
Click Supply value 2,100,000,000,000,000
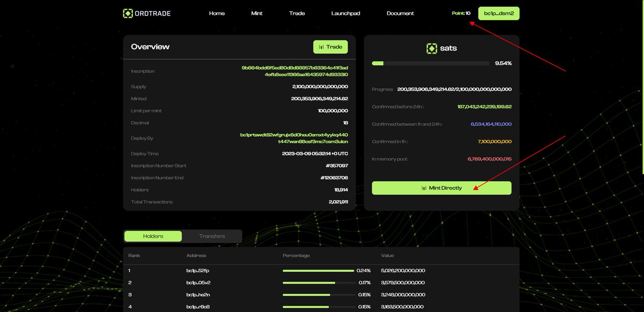tap(320, 87)
